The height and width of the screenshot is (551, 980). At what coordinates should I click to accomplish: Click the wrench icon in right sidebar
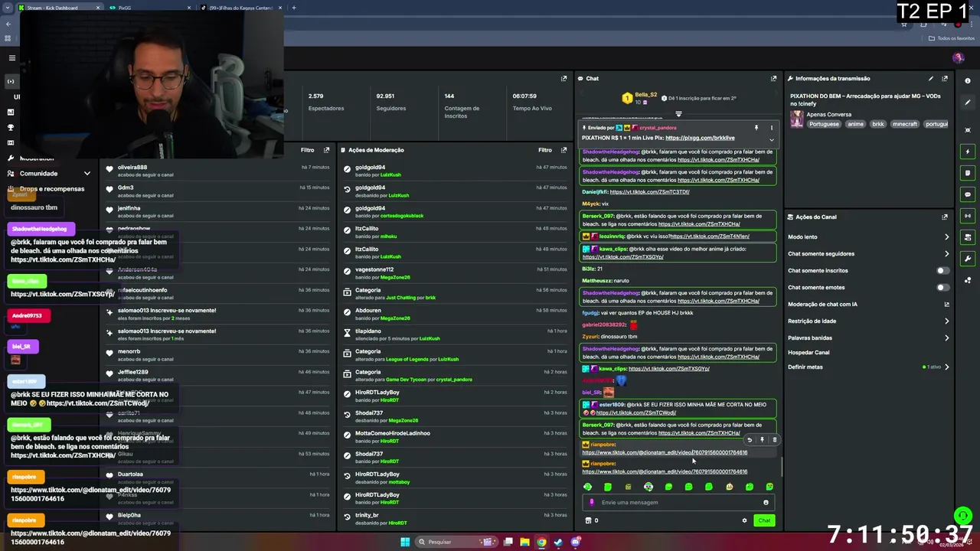pyautogui.click(x=968, y=259)
